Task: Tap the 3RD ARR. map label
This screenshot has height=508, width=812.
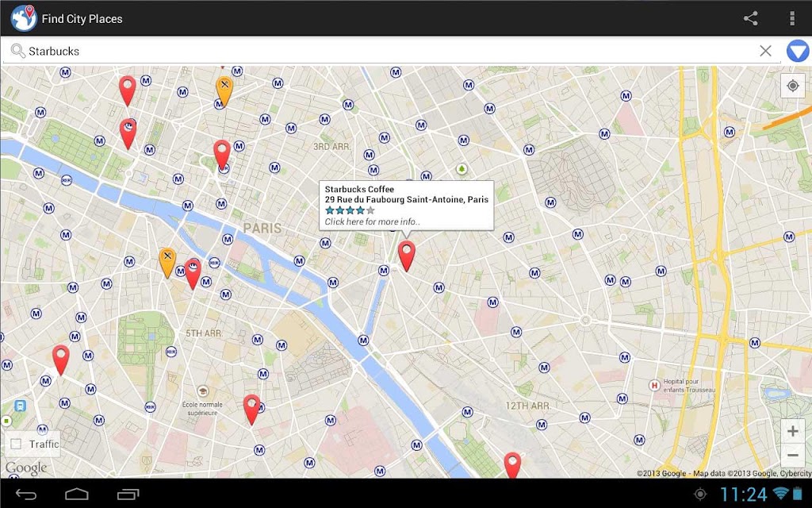Action: 332,147
